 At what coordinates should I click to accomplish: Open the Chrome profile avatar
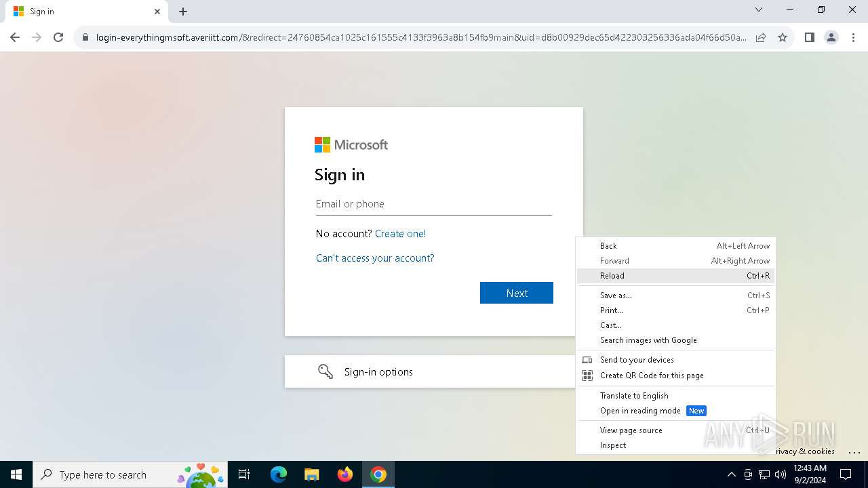pyautogui.click(x=831, y=37)
